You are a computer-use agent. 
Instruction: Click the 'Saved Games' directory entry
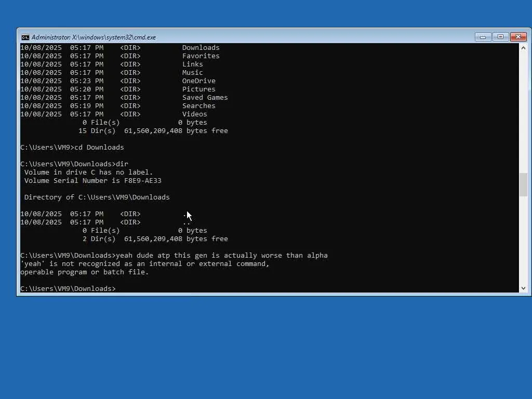click(x=205, y=97)
